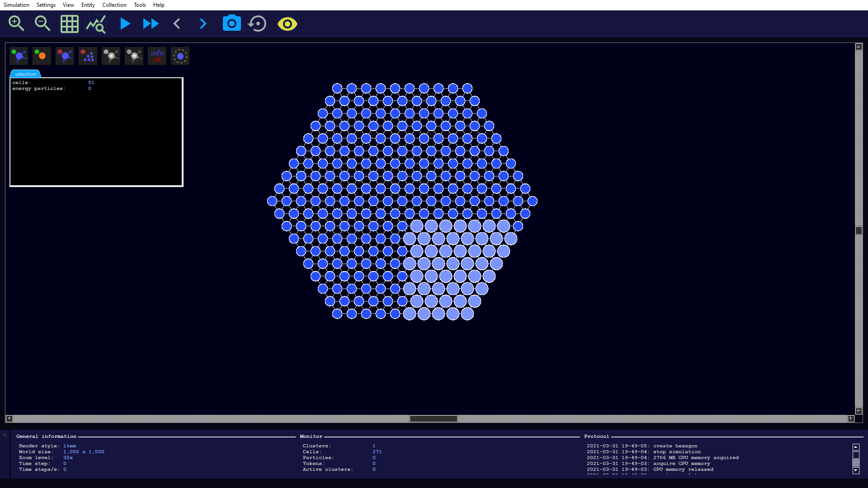Delete the selected cell with the red-minus icon
The width and height of the screenshot is (868, 488).
(65, 56)
